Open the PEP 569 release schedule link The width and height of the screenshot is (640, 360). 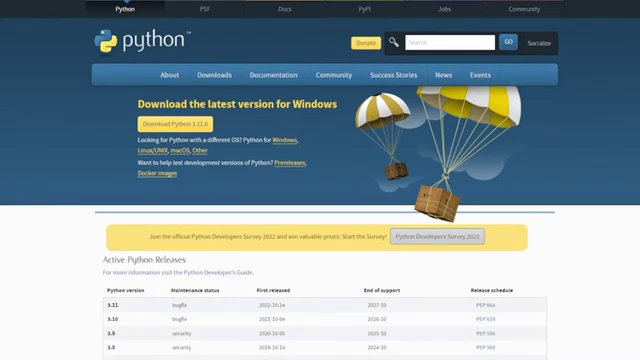pos(485,348)
